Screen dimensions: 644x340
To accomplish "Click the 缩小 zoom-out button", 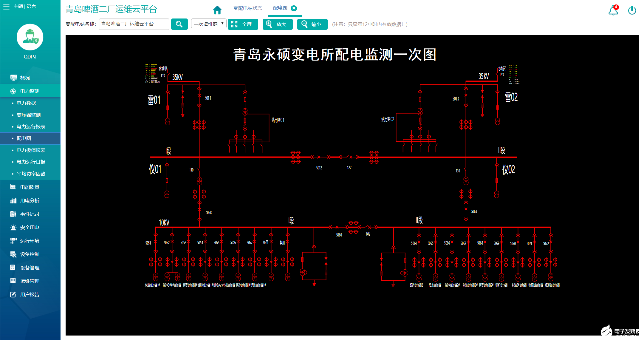I will tap(312, 24).
